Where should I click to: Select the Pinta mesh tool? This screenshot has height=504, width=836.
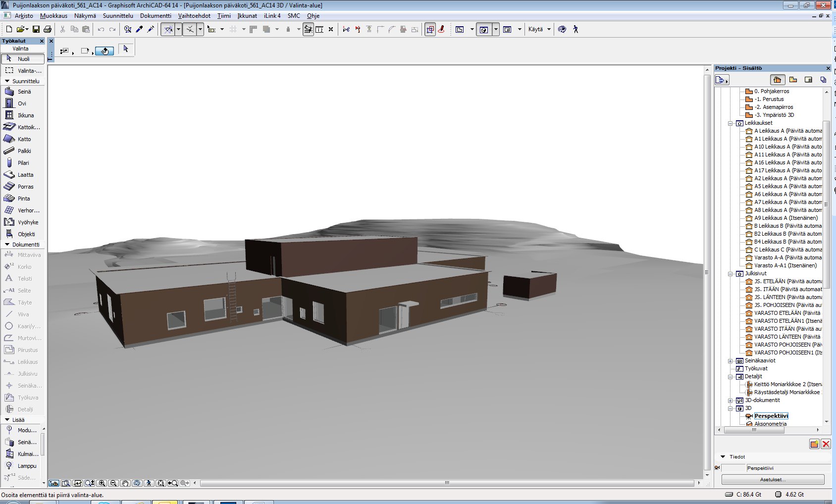[x=22, y=199]
